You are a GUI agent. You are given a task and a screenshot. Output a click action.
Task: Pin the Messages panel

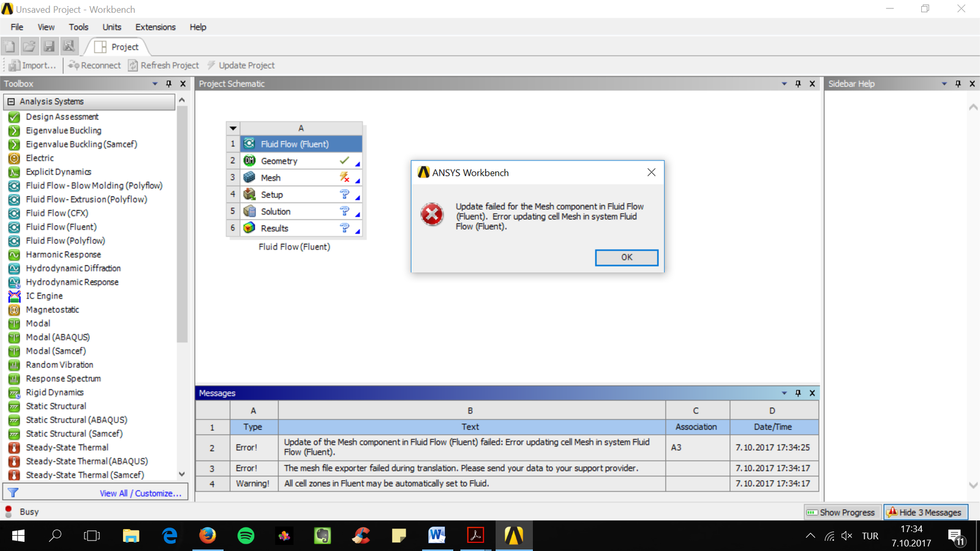[798, 393]
